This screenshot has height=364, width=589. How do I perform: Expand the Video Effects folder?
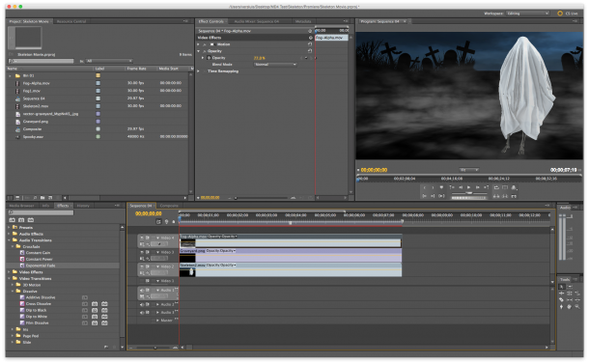9,272
